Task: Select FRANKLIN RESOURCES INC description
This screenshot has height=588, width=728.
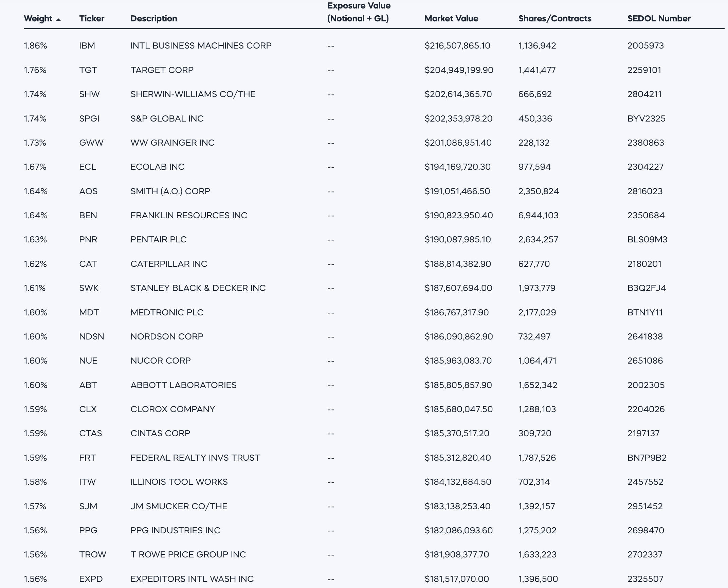Action: point(189,215)
